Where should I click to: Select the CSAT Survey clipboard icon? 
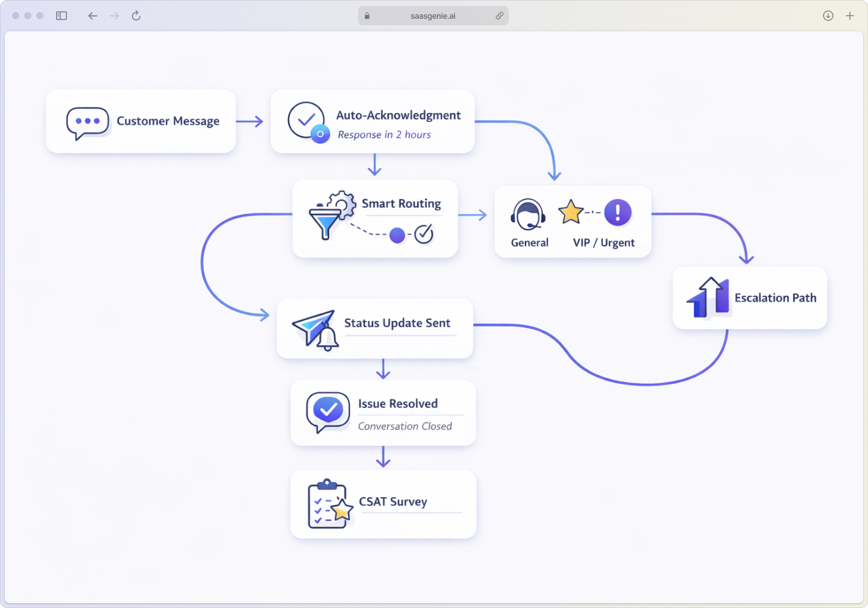326,504
